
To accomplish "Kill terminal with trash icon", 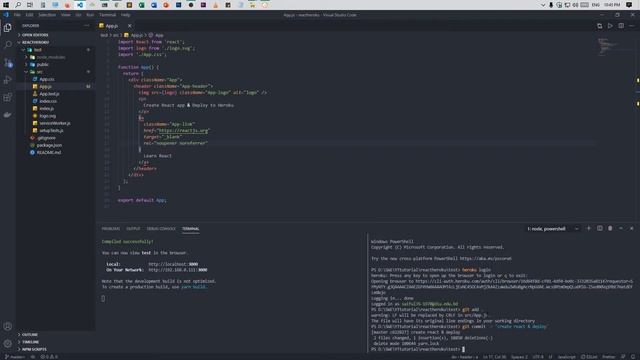I will pos(610,229).
